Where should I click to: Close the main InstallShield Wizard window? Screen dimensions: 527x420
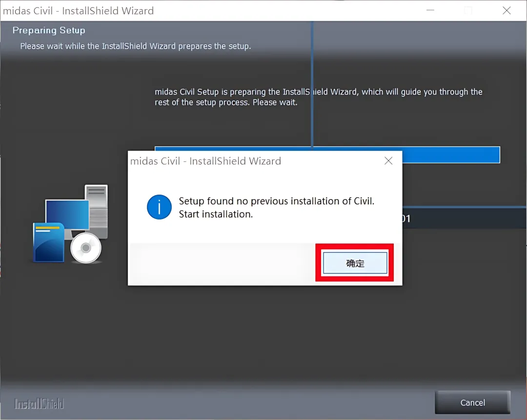click(x=507, y=11)
